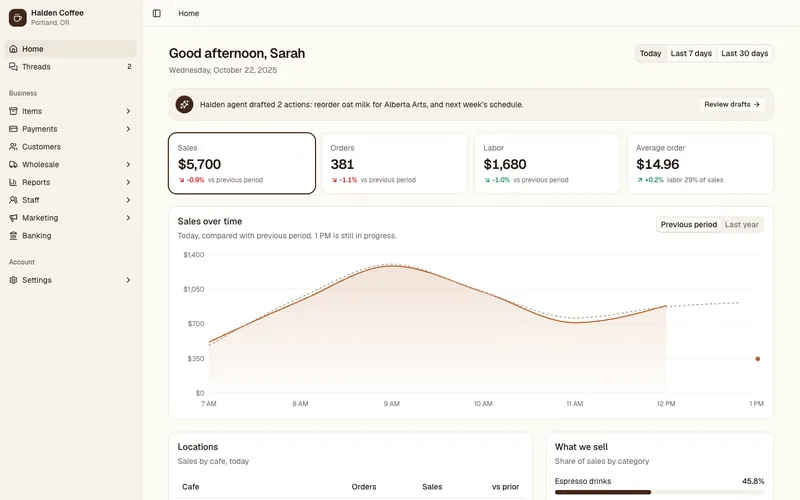Expand the Settings submenu chevron
800x500 pixels.
128,280
